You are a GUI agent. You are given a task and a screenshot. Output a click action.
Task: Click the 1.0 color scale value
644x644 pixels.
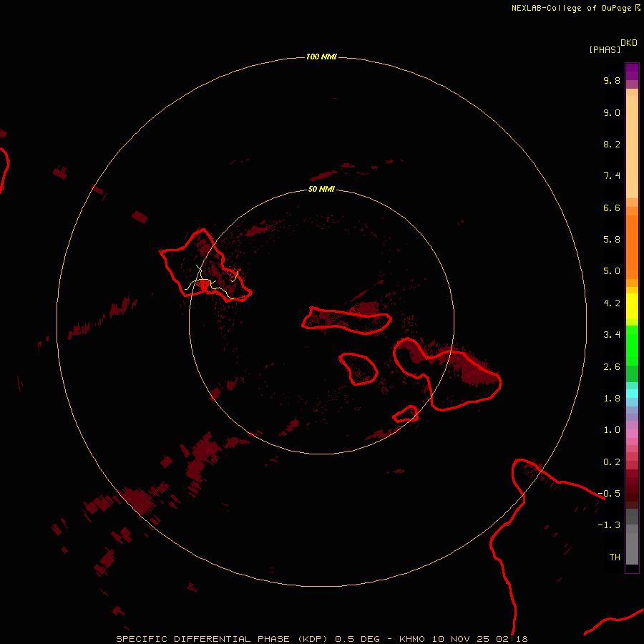612,430
